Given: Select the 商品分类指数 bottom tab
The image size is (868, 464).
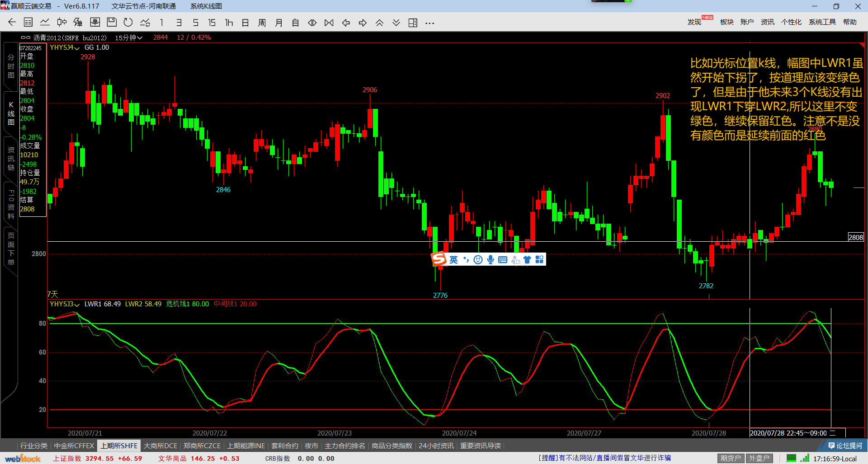Looking at the screenshot, I should (x=392, y=446).
